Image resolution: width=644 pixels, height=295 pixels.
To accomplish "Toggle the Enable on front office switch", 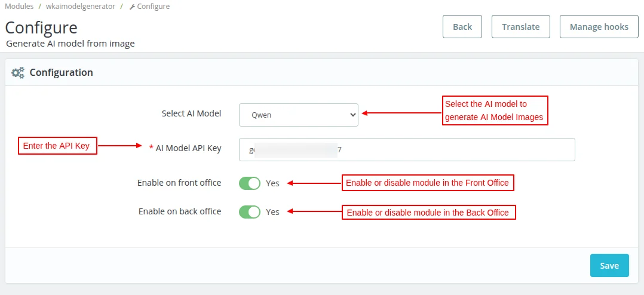I will tap(250, 183).
